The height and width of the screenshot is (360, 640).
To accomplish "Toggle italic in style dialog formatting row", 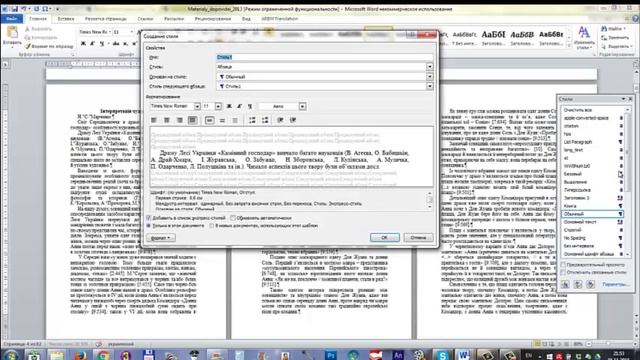I will [x=239, y=106].
